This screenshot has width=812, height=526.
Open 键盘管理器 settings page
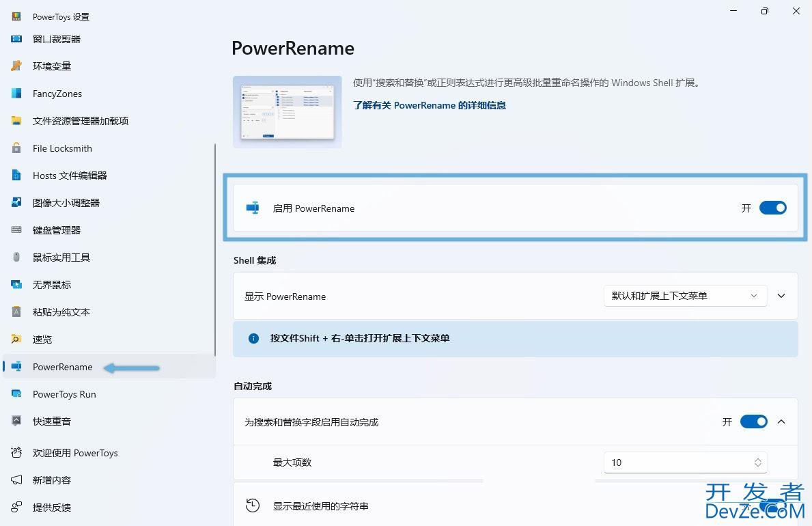tap(57, 230)
